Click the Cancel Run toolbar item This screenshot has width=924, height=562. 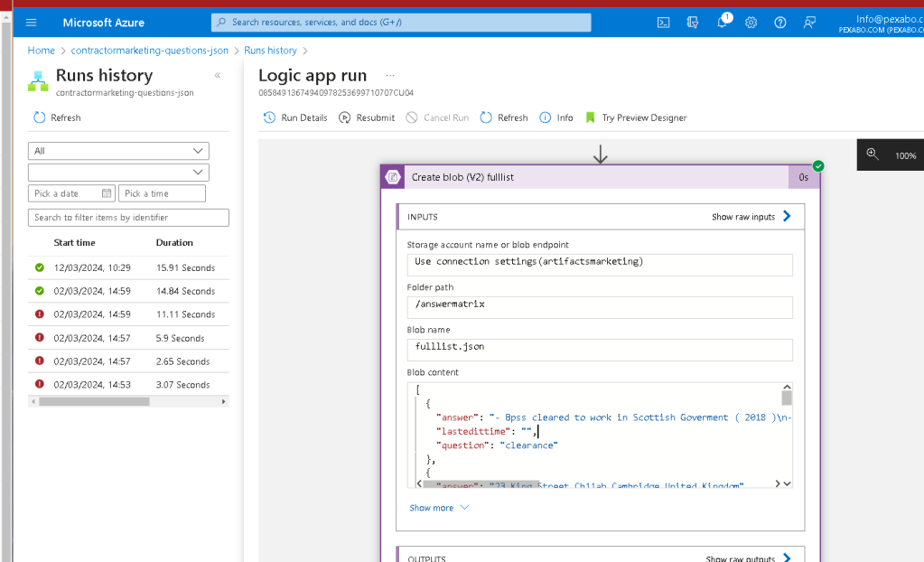437,117
